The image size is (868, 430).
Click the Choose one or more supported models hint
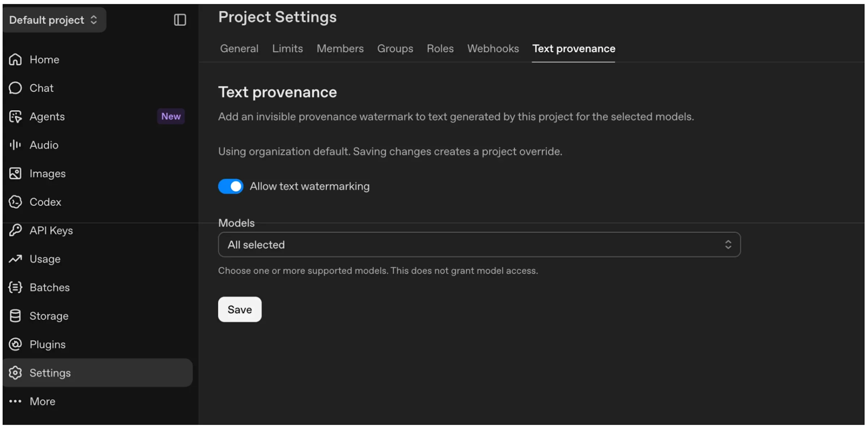(x=378, y=271)
